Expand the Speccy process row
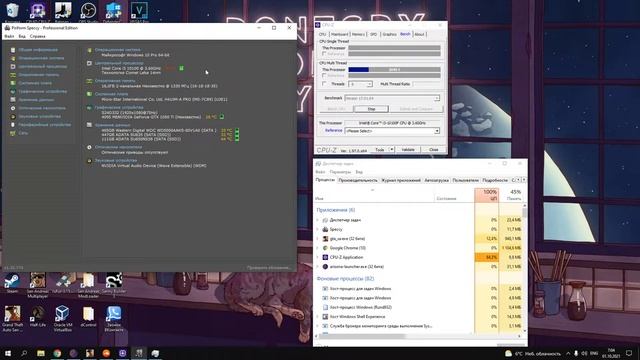The height and width of the screenshot is (360, 640). [318, 229]
